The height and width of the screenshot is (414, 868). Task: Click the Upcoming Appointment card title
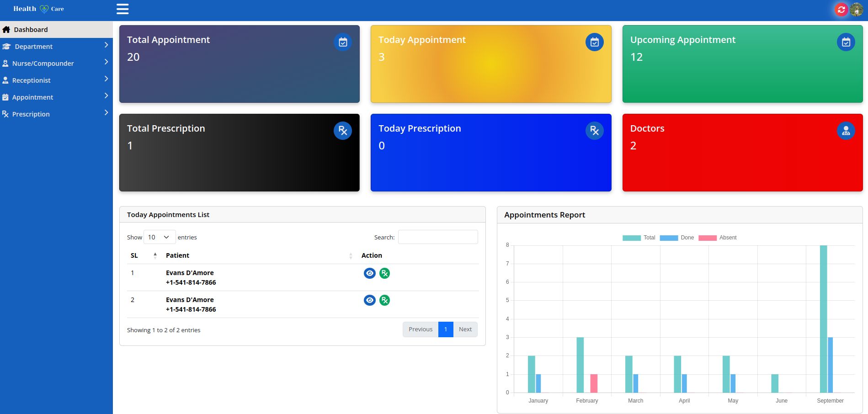pos(683,40)
